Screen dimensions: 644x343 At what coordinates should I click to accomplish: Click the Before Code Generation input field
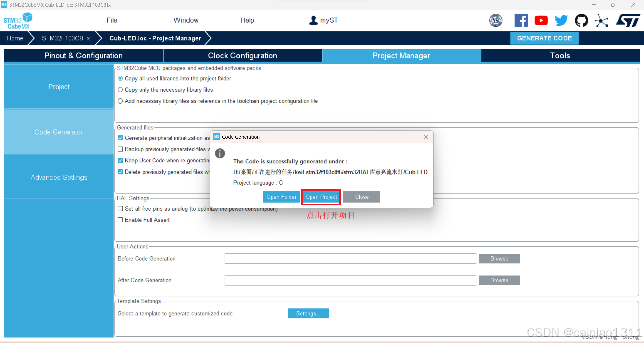[x=350, y=259]
